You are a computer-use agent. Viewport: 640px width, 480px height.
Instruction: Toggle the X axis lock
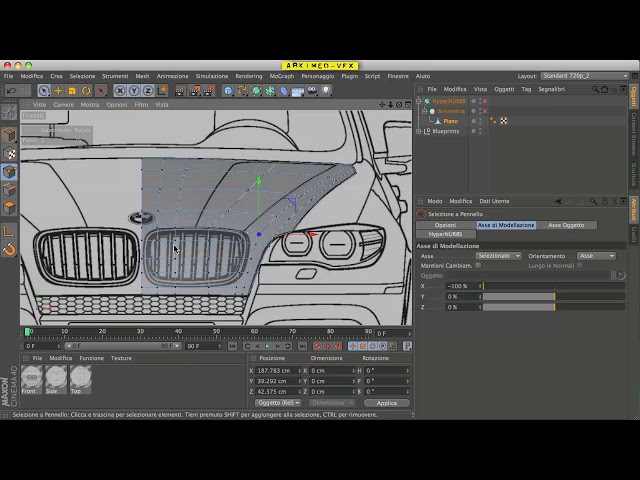[x=120, y=91]
